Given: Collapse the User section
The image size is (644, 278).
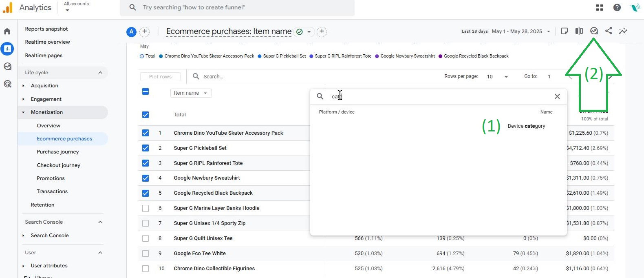Looking at the screenshot, I should click(100, 253).
